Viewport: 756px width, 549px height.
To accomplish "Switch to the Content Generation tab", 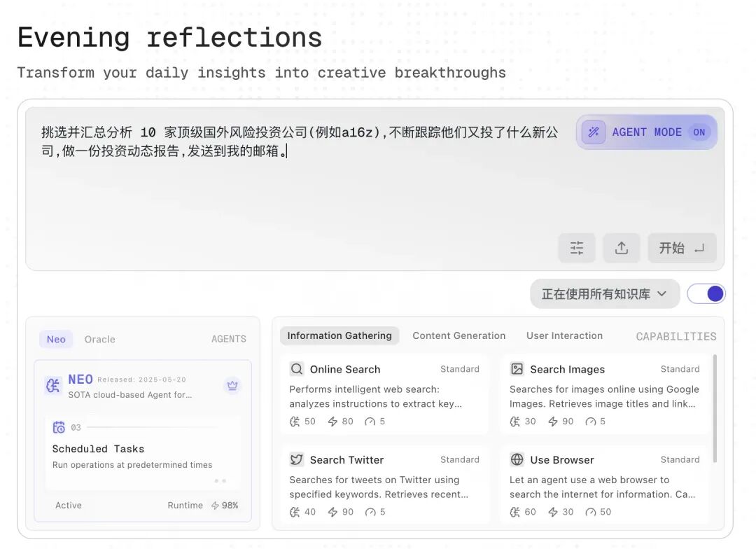I will coord(459,335).
